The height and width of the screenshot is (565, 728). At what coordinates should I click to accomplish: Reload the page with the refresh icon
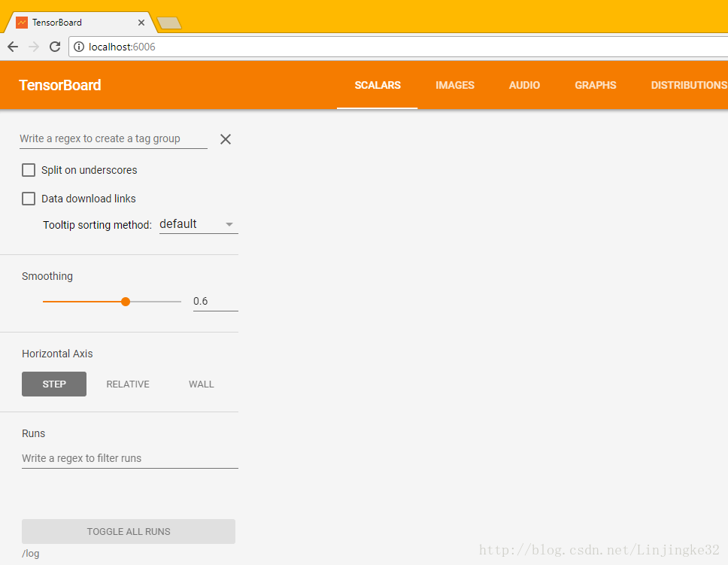pyautogui.click(x=55, y=47)
